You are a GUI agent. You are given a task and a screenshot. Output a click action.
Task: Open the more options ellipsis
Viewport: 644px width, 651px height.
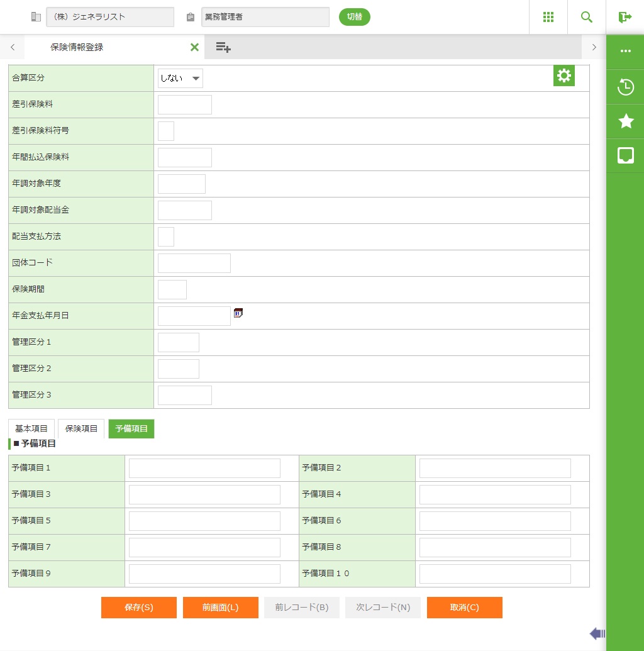(625, 51)
